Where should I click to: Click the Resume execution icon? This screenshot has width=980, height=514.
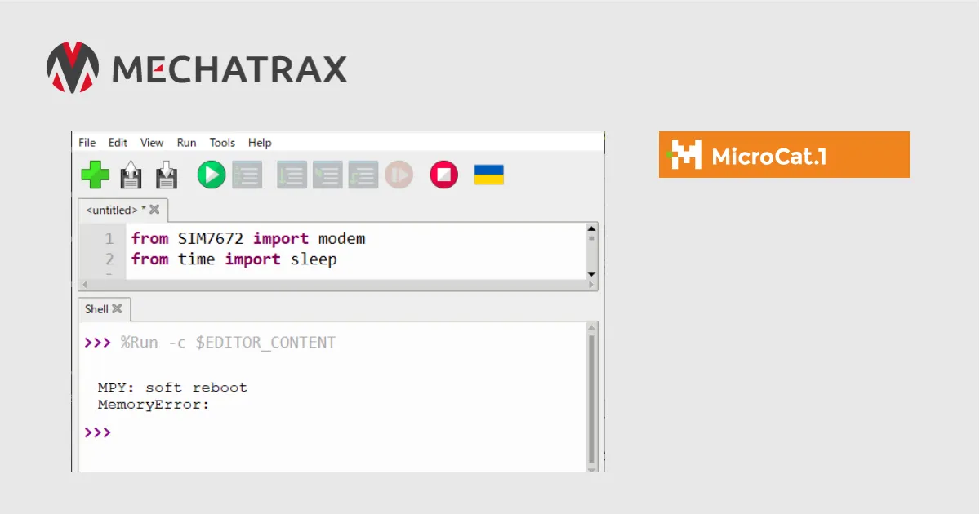(x=399, y=175)
